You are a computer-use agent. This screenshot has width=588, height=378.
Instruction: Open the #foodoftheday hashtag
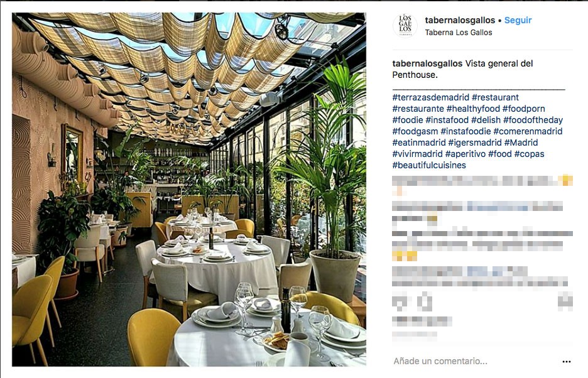click(533, 120)
